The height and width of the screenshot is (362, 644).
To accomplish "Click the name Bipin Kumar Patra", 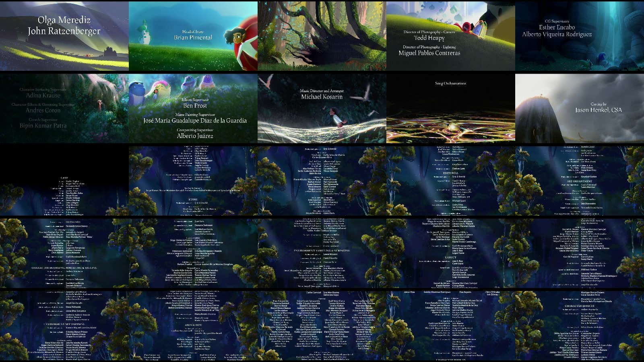I will (x=43, y=125).
